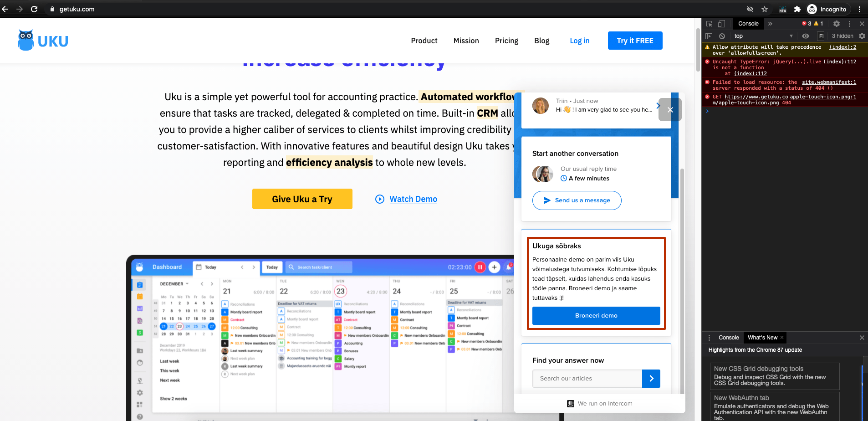This screenshot has height=421, width=868.
Task: Toggle DevTools device toolbar icon
Action: coord(721,24)
